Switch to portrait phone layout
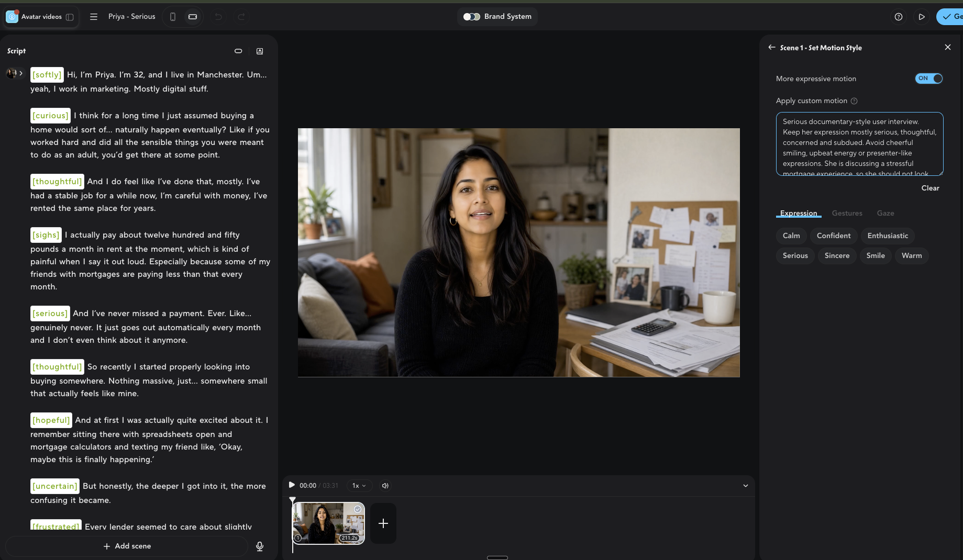963x560 pixels. tap(173, 17)
